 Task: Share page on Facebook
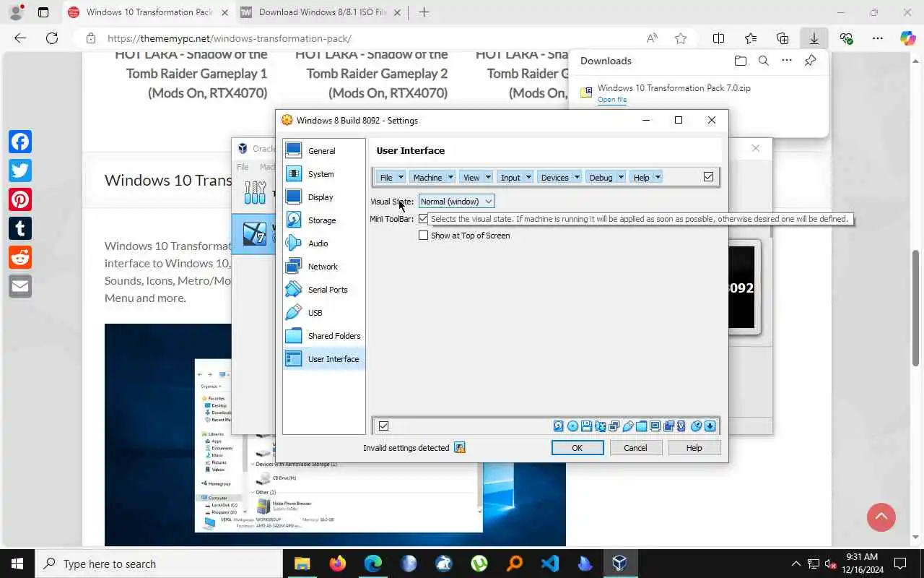20,142
